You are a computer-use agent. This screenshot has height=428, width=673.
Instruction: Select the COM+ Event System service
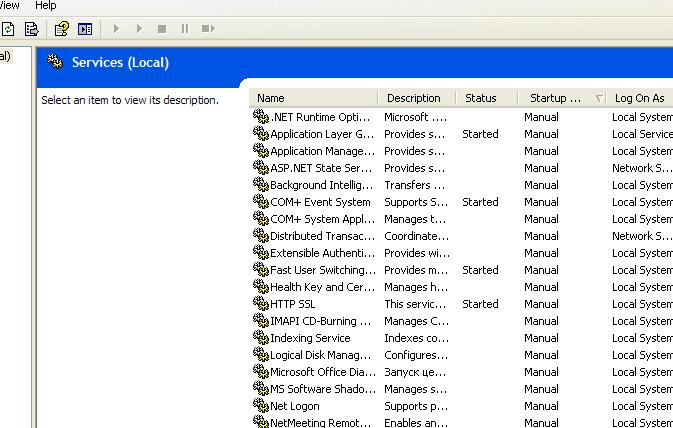pyautogui.click(x=320, y=202)
